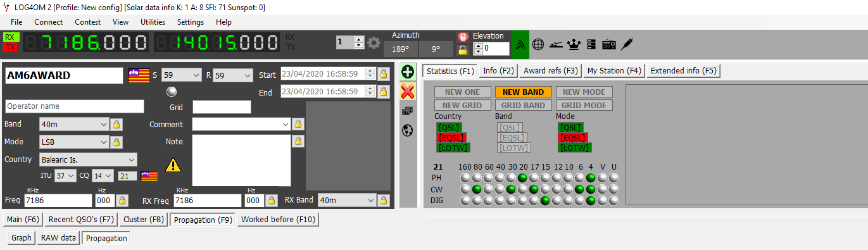
Task: Toggle the padlock beside Start time
Action: [x=384, y=74]
